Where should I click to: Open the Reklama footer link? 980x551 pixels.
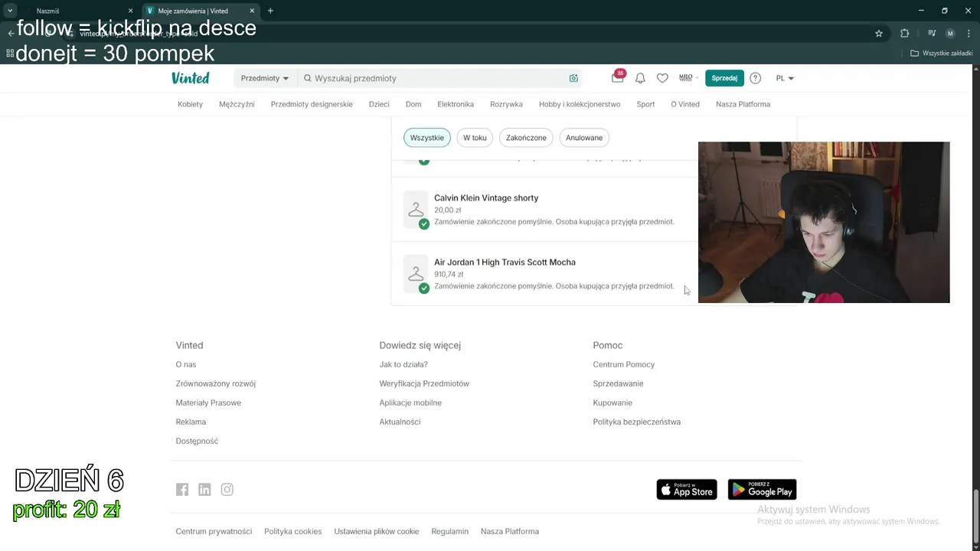(191, 422)
